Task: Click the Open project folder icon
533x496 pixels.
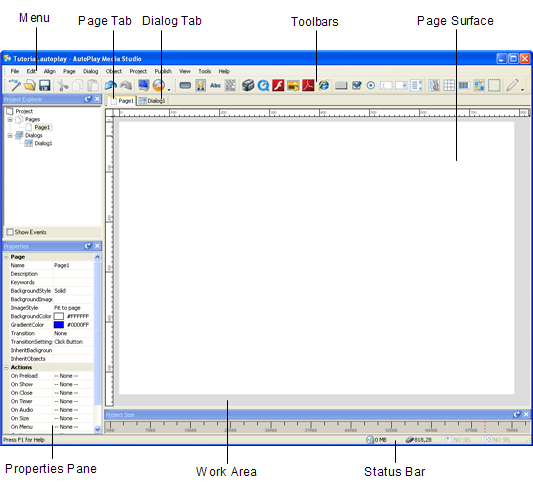Action: (x=30, y=85)
